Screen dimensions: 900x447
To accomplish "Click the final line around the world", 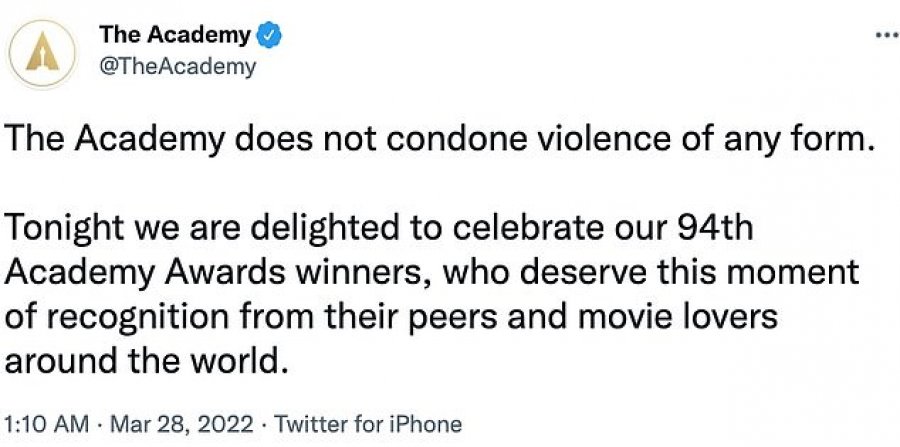I will pos(145,362).
